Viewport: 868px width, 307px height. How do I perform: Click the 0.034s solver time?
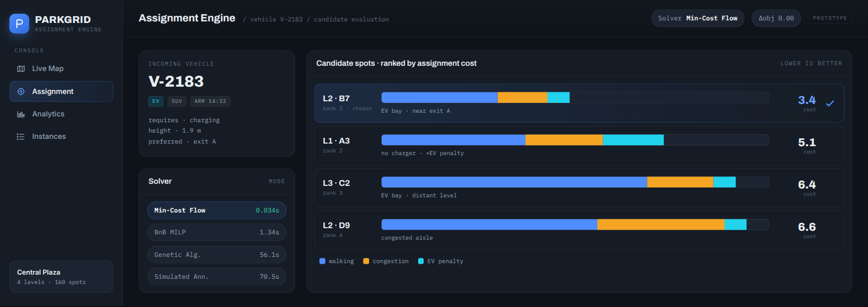(x=267, y=210)
